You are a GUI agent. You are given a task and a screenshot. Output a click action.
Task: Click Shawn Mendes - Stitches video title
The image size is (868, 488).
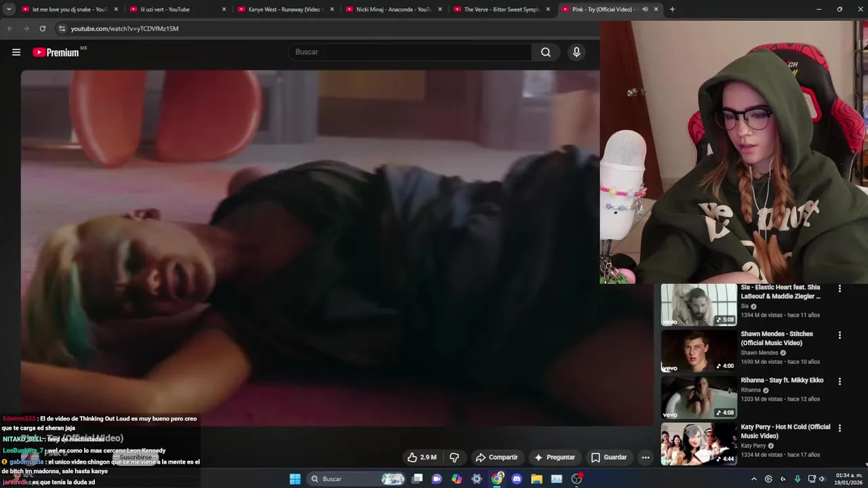coord(776,338)
